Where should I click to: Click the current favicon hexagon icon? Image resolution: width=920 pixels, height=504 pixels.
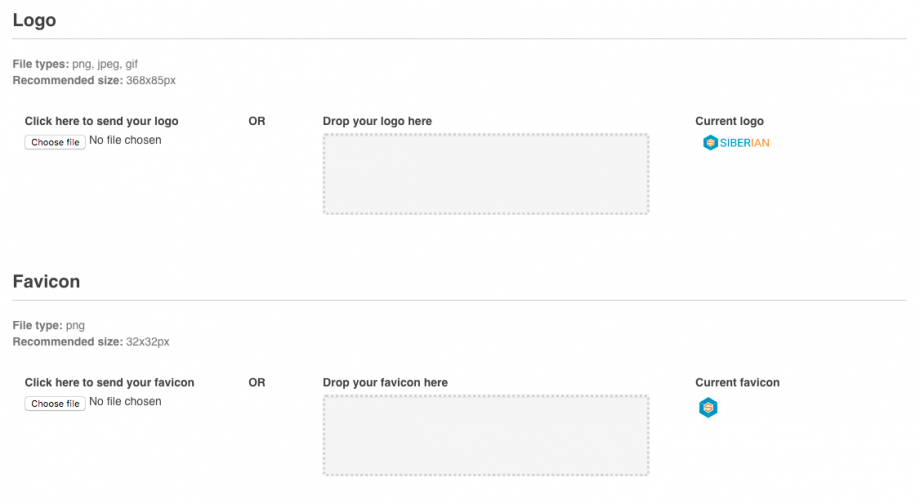coord(708,407)
